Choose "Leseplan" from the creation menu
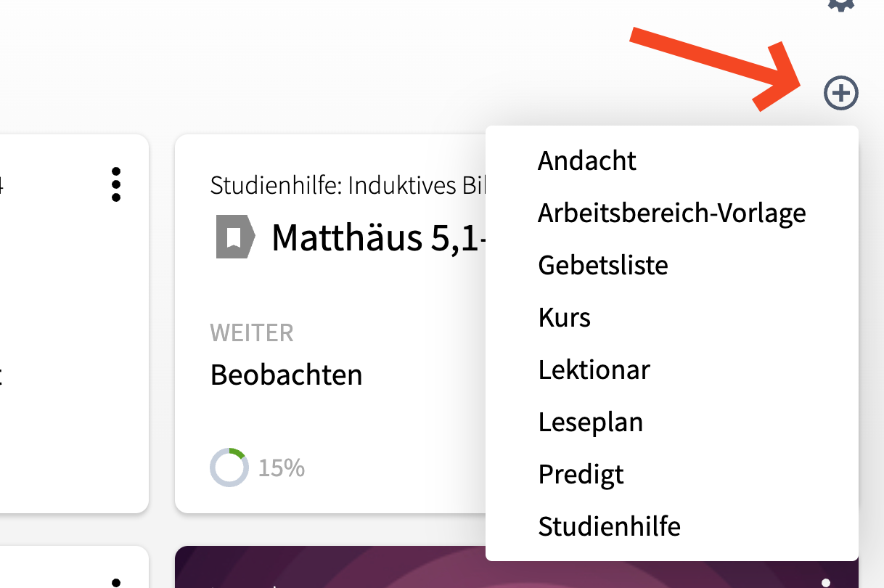The height and width of the screenshot is (588, 884). point(590,422)
